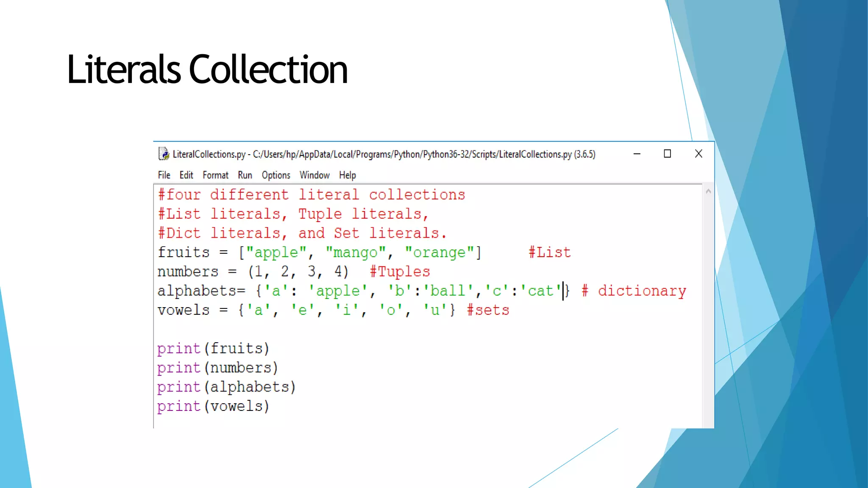The image size is (868, 488).
Task: Open the Options menu
Action: point(276,175)
